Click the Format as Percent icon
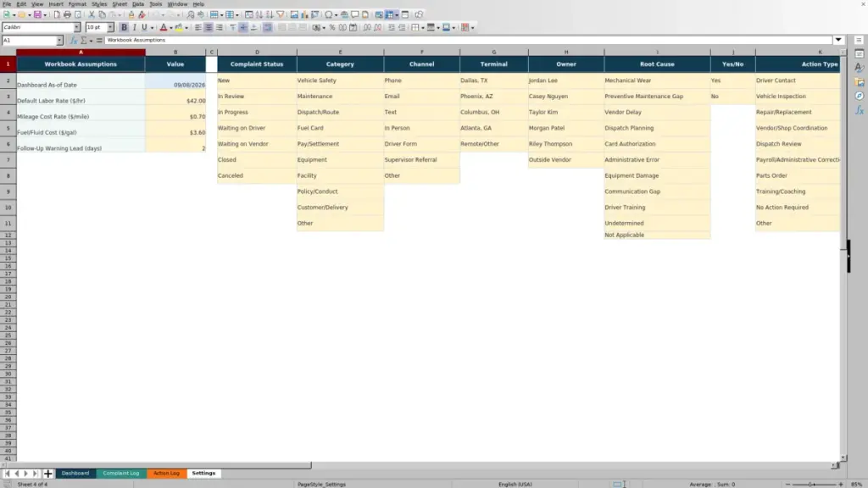The image size is (868, 488). coord(332,27)
